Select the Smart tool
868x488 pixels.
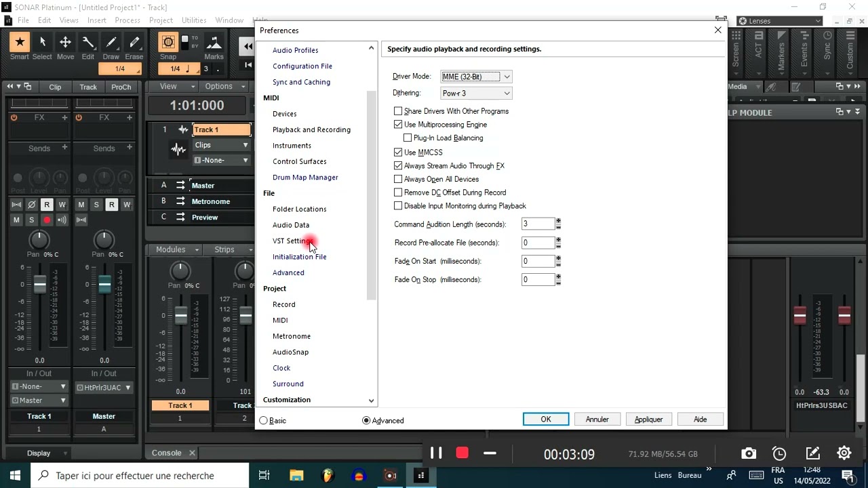pyautogui.click(x=20, y=43)
